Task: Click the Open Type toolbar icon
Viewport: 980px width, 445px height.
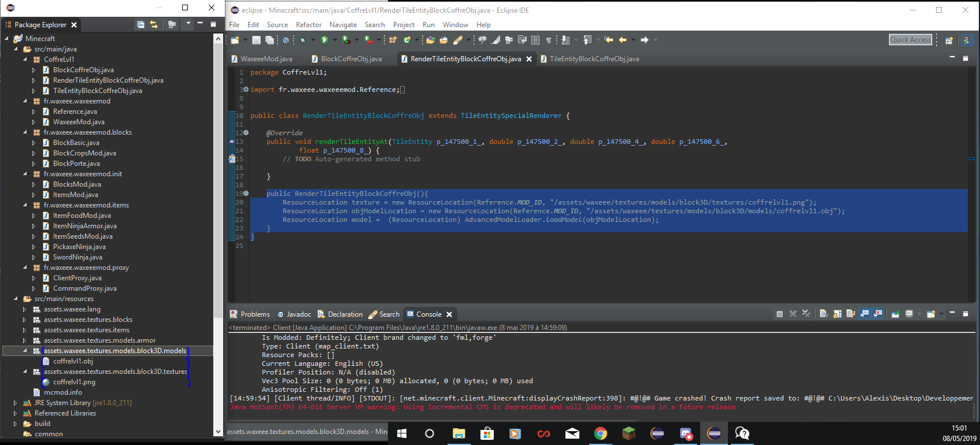Action: pyautogui.click(x=431, y=40)
